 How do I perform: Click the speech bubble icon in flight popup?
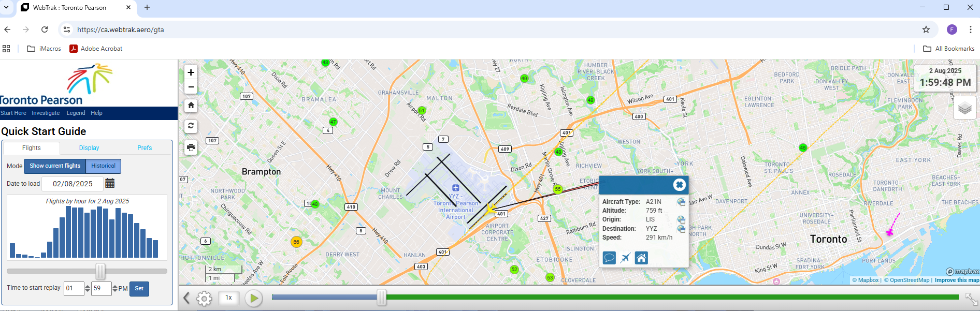click(x=609, y=258)
